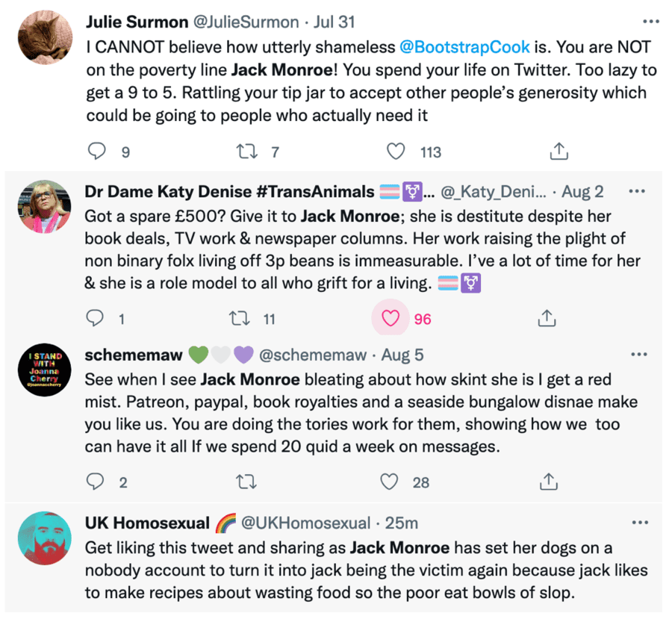This screenshot has height=622, width=672.
Task: Like schememaw's tweet
Action: click(x=390, y=482)
